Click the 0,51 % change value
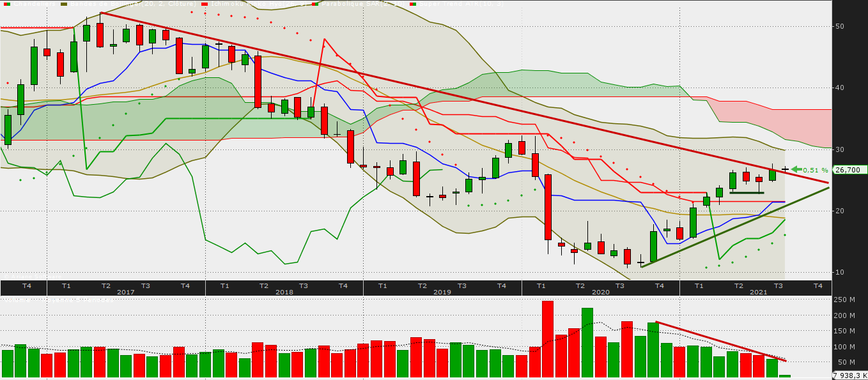 (x=816, y=170)
